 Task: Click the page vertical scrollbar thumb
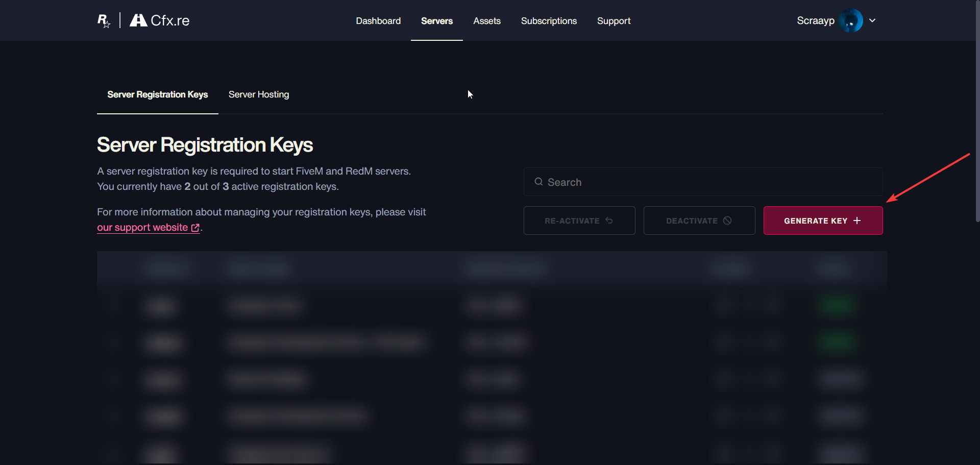click(977, 111)
